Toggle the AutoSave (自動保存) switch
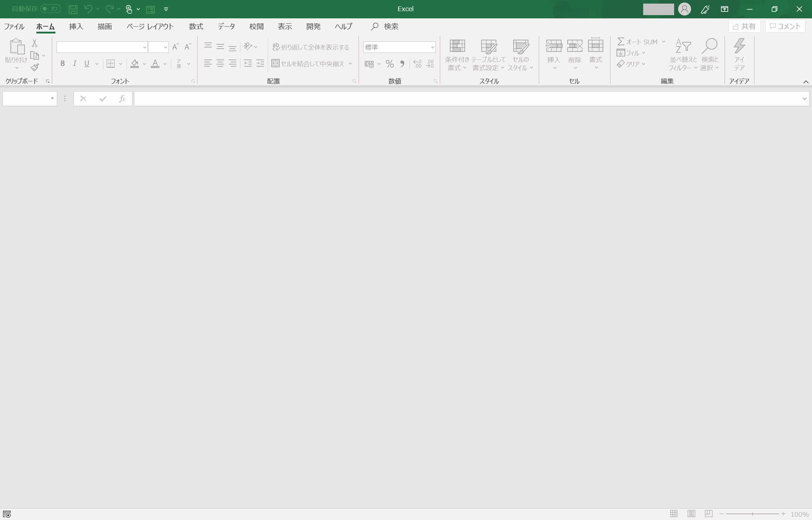Viewport: 812px width, 520px height. click(x=50, y=9)
